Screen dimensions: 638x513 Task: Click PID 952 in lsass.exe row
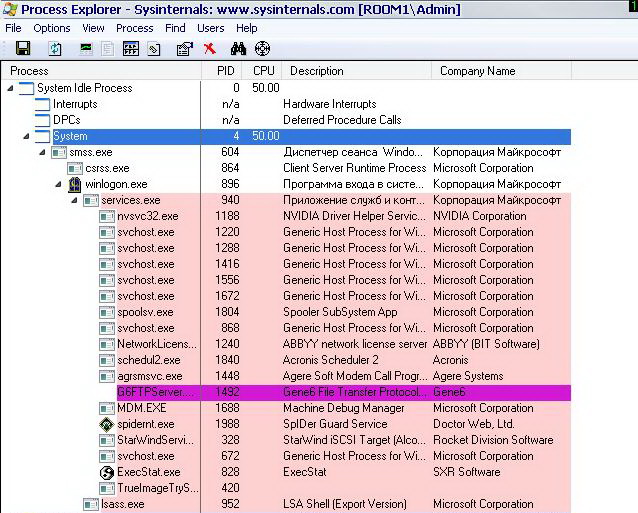230,504
